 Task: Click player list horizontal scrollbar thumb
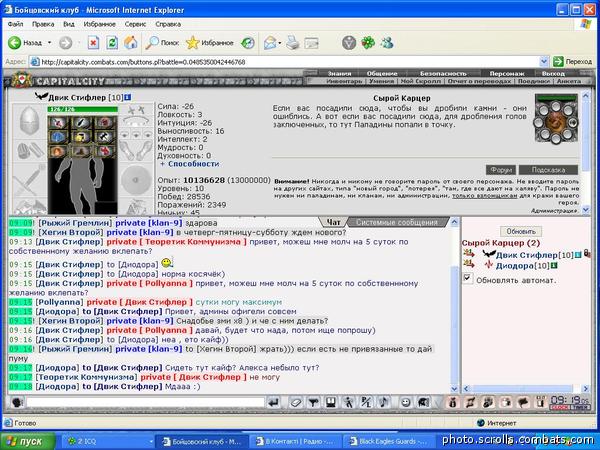coord(523,389)
